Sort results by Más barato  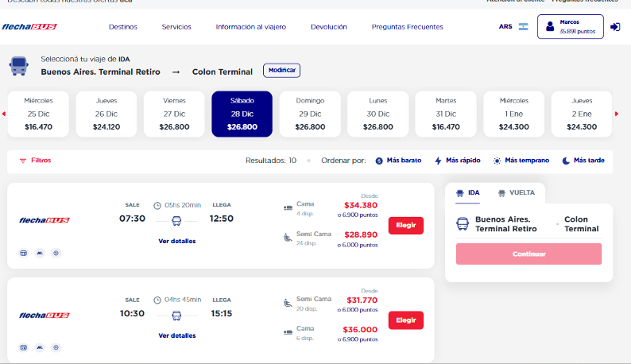click(x=398, y=161)
